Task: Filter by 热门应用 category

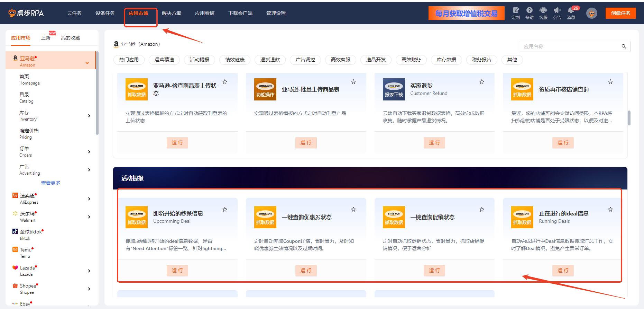Action: point(129,60)
